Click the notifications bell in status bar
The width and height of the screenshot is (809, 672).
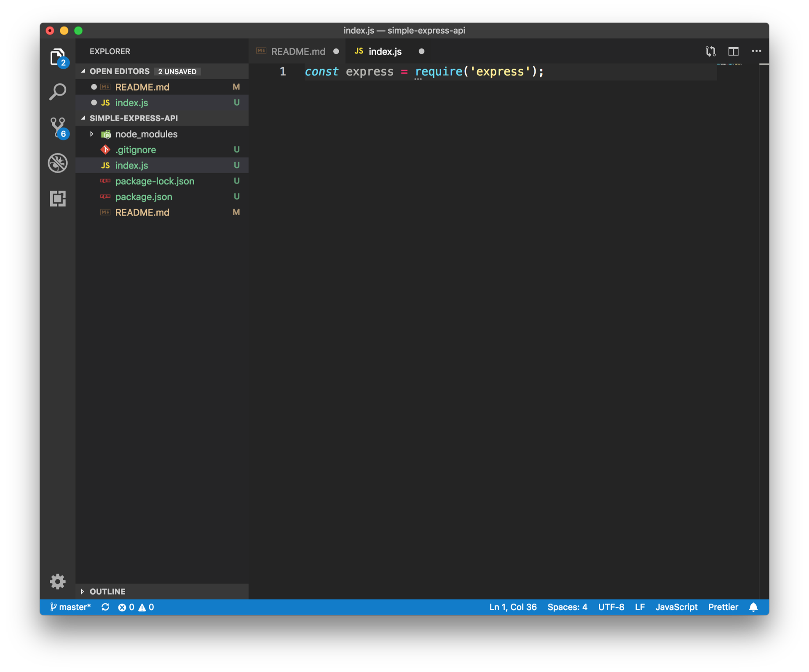(753, 607)
